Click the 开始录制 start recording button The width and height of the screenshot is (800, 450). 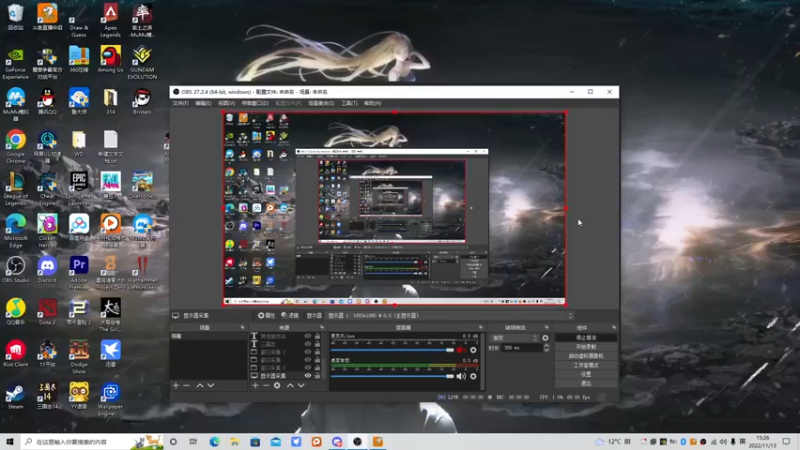(586, 347)
